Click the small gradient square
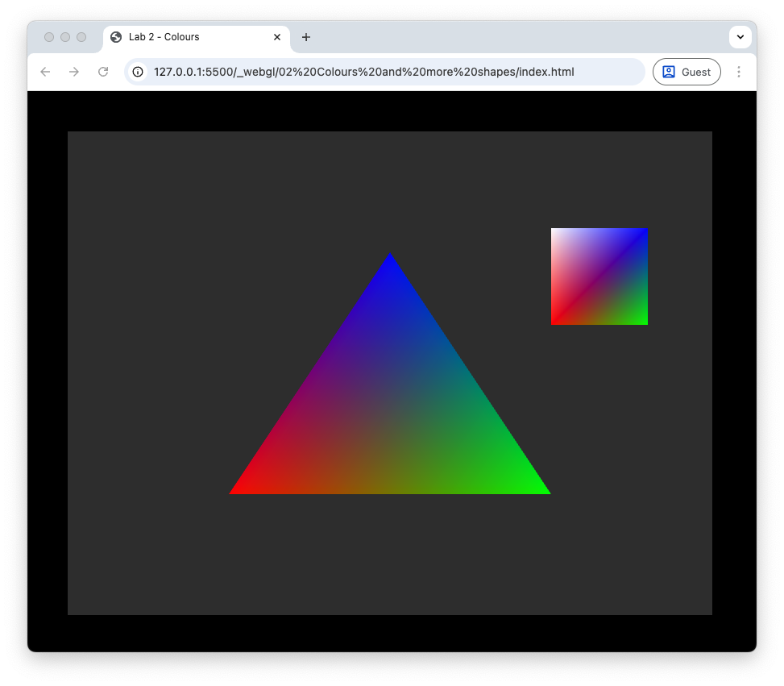This screenshot has width=784, height=686. 599,276
